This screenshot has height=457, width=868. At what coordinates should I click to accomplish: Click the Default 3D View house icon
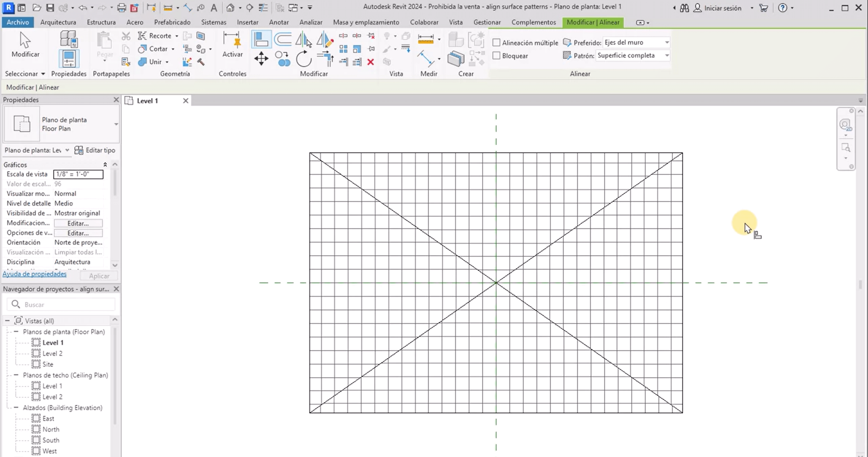click(230, 7)
